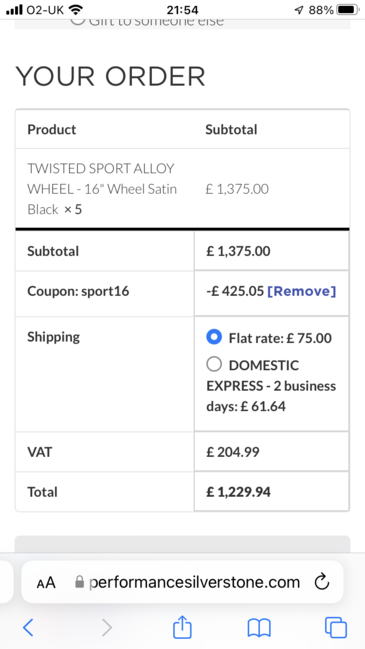Tap the Safari forward arrow

(x=107, y=627)
